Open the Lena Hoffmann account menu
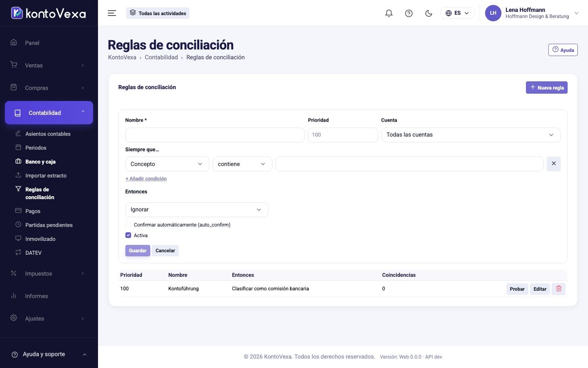588x368 pixels. (x=532, y=13)
